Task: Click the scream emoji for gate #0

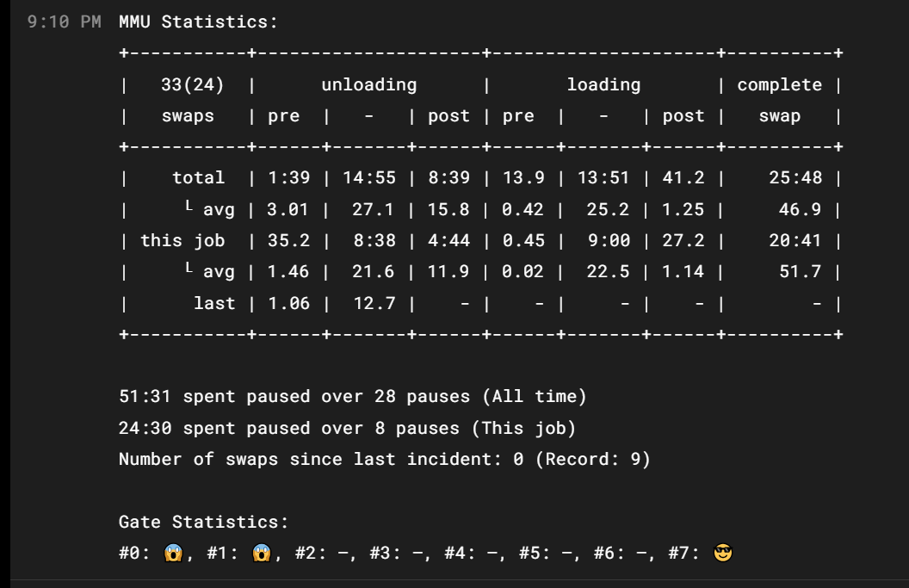Action: pos(172,553)
